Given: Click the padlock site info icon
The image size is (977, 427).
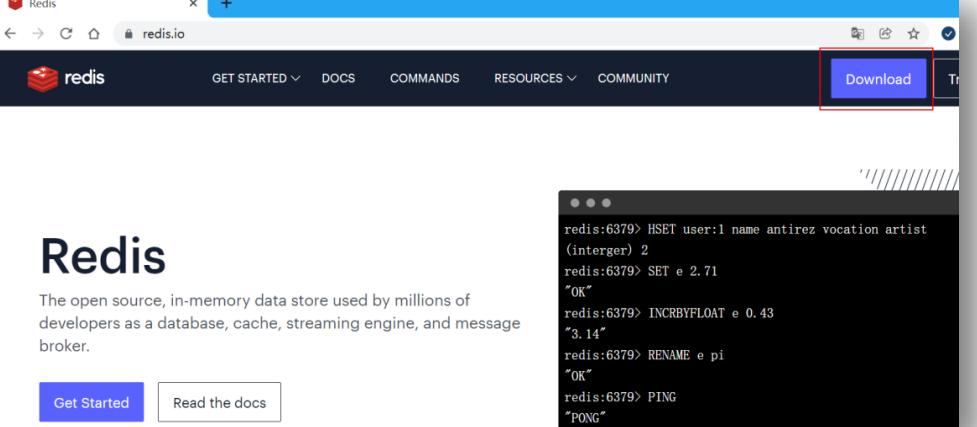Looking at the screenshot, I should [x=129, y=34].
